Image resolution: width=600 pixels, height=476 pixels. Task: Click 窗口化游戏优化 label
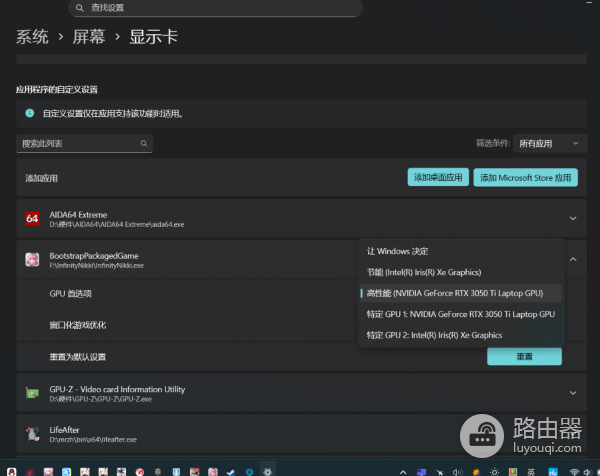pos(78,325)
